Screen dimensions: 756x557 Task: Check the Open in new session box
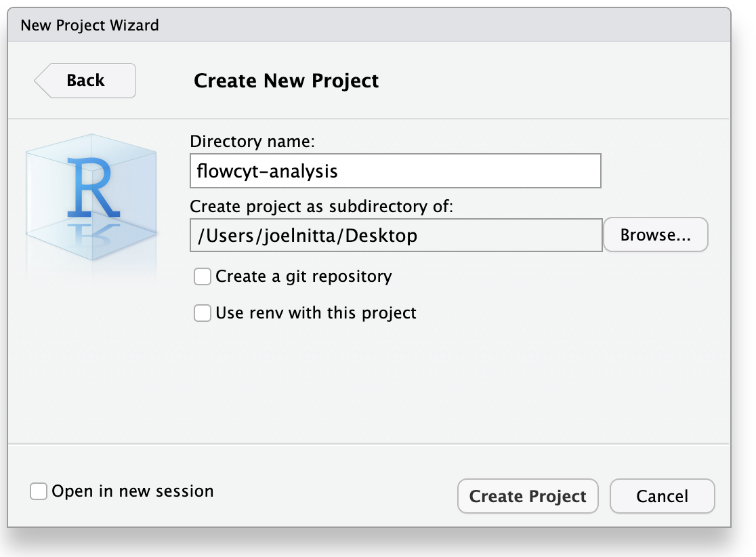[39, 491]
